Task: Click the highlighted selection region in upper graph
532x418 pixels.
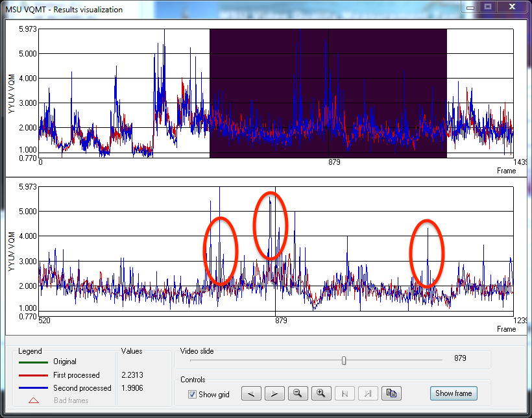Action: (x=328, y=93)
